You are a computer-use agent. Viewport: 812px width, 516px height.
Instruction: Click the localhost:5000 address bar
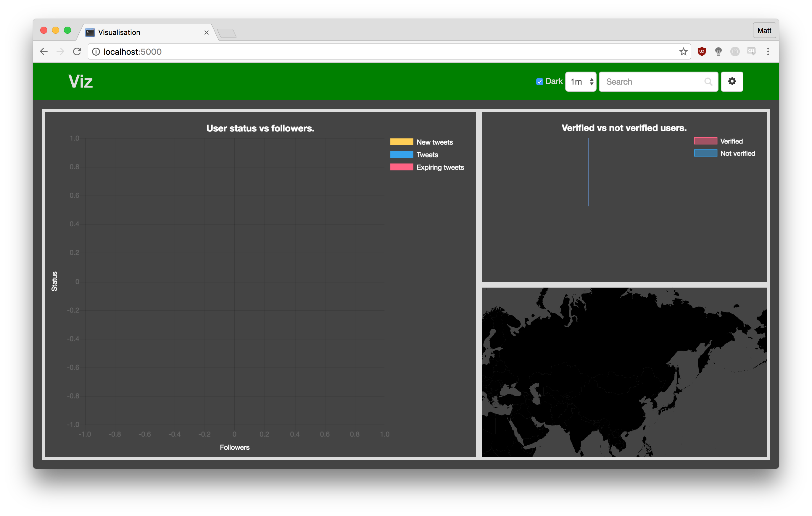coord(389,51)
